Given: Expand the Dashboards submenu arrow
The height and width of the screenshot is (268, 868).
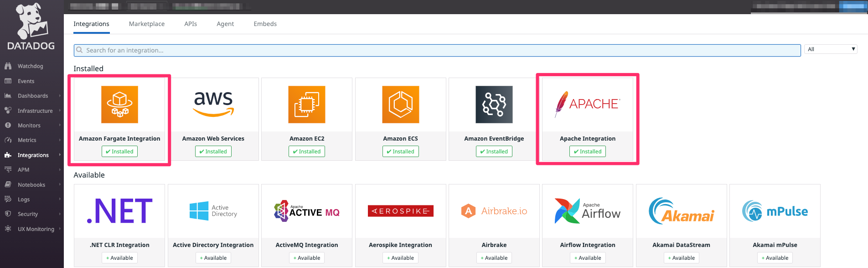Looking at the screenshot, I should coord(60,96).
